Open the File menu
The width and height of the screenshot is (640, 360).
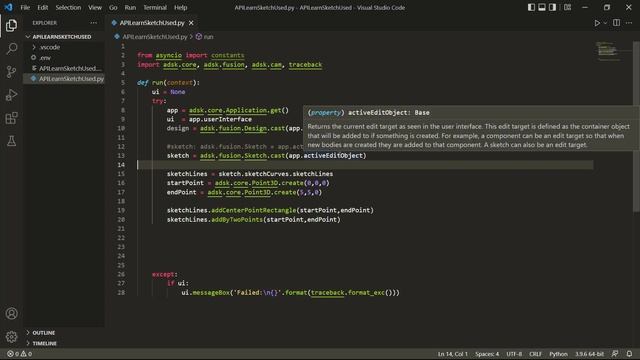(x=25, y=7)
